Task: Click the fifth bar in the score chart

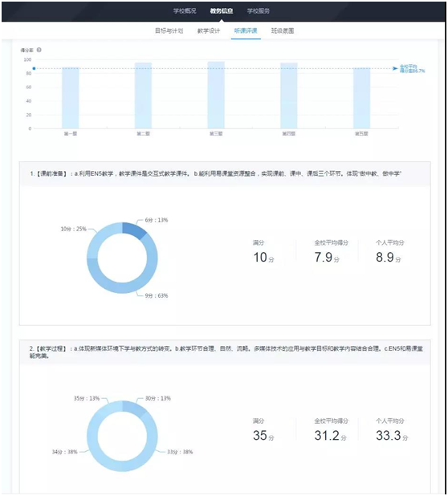Action: tap(361, 98)
